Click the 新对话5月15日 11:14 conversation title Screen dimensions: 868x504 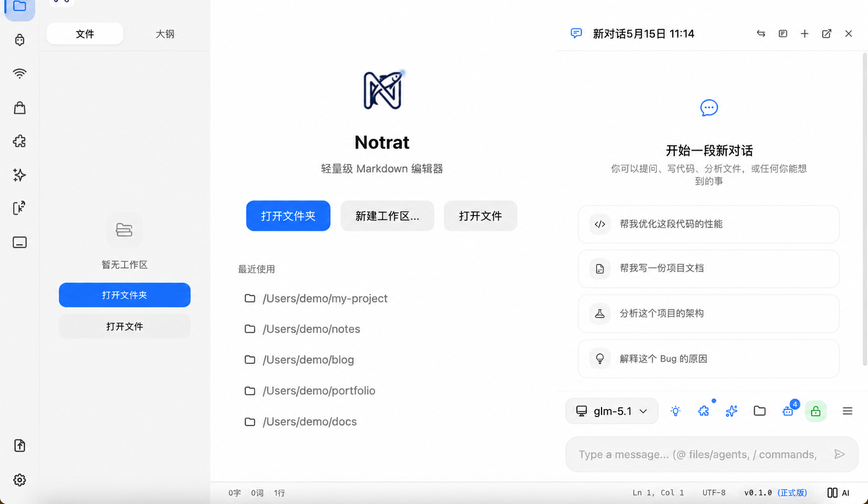coord(643,34)
